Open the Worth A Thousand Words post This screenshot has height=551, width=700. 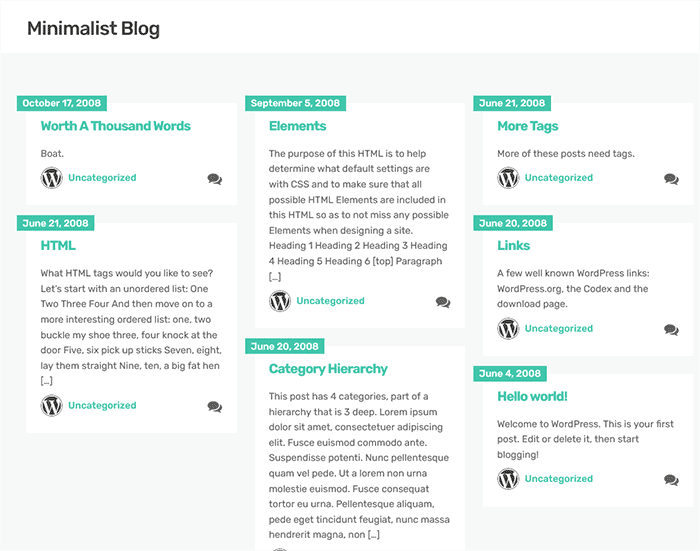(115, 126)
